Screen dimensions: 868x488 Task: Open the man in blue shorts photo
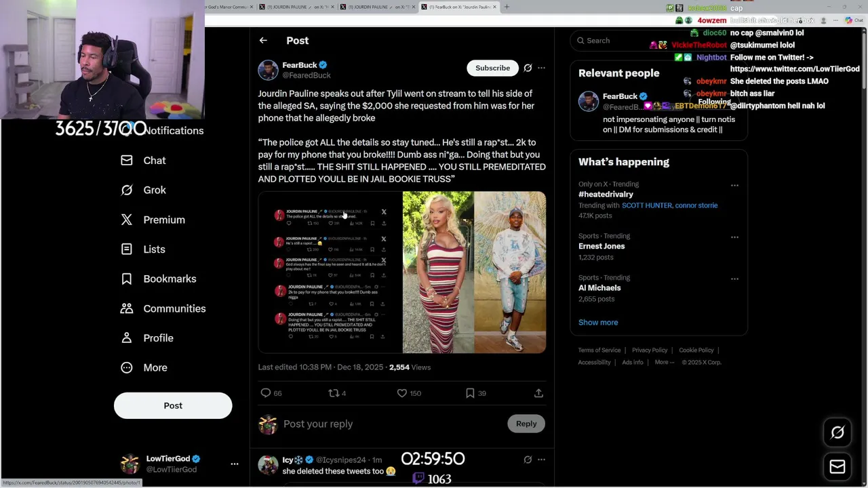[510, 272]
